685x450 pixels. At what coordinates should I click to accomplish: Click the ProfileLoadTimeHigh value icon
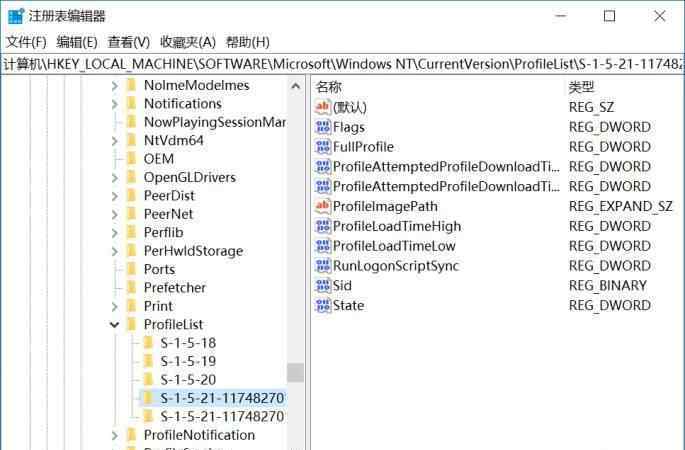[323, 226]
